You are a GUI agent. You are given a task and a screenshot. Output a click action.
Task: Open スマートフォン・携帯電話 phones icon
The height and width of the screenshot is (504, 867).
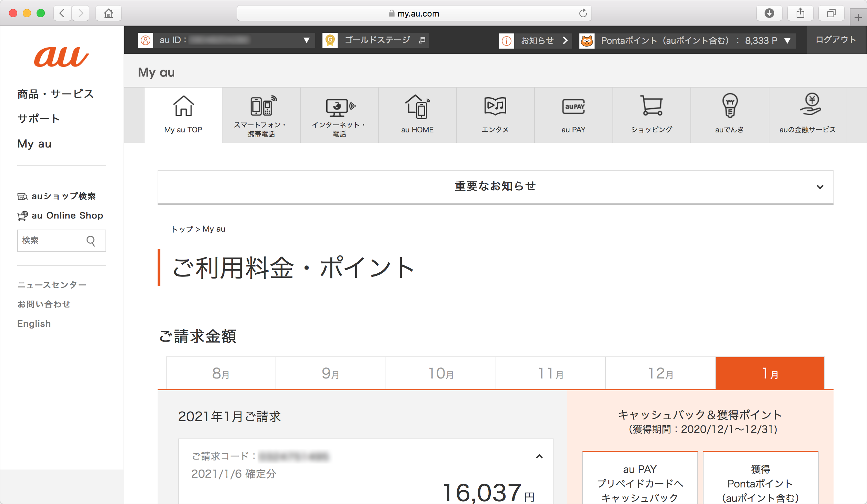point(263,106)
